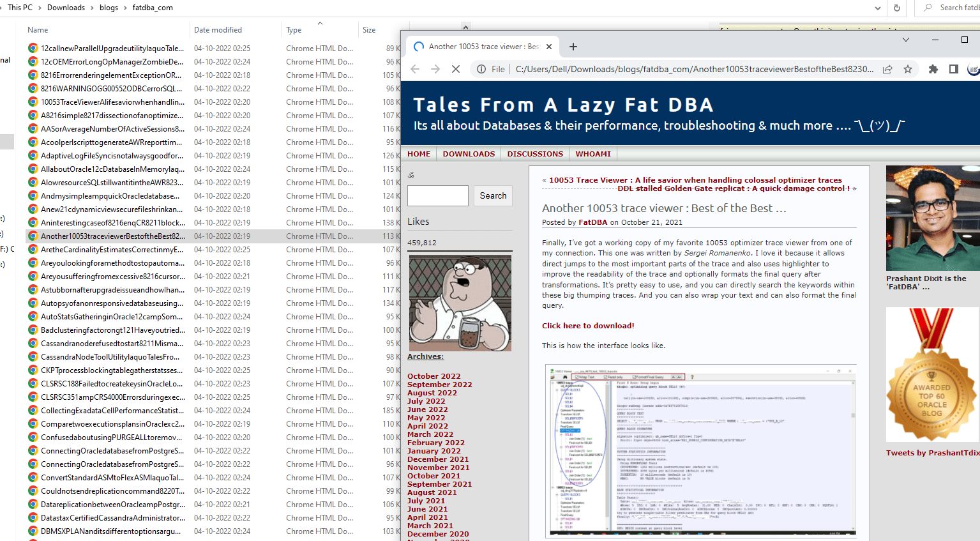Refresh the Explorer folder view

pos(897,8)
